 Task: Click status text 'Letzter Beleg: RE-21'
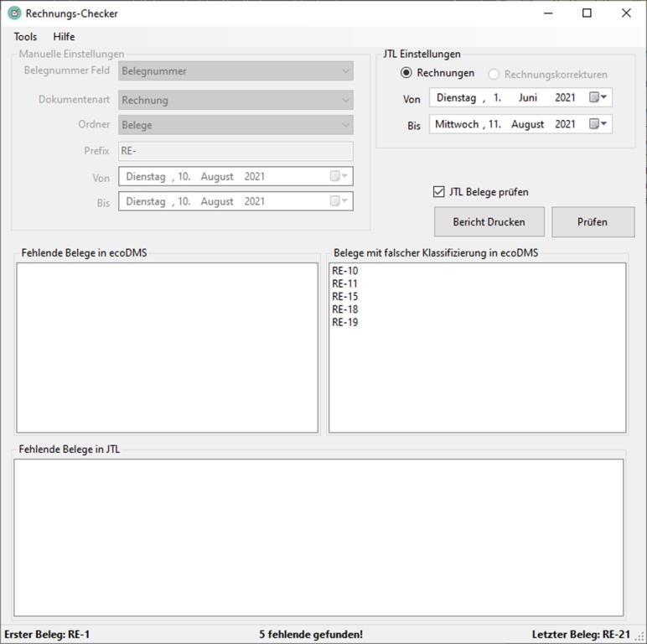point(581,635)
